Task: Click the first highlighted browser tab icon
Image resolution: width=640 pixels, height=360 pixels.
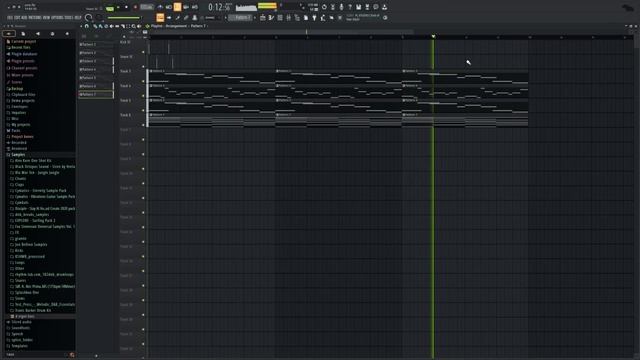Action: (x=9, y=33)
